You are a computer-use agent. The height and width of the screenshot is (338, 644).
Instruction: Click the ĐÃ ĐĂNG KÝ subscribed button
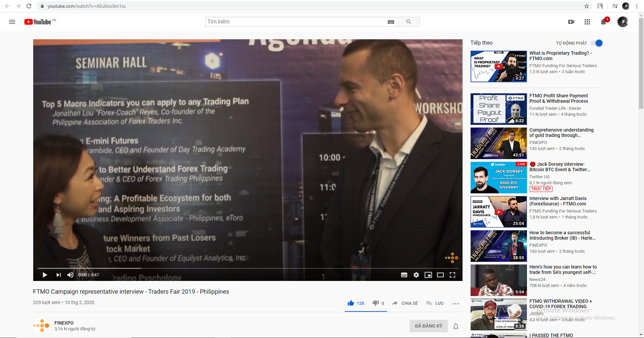428,326
